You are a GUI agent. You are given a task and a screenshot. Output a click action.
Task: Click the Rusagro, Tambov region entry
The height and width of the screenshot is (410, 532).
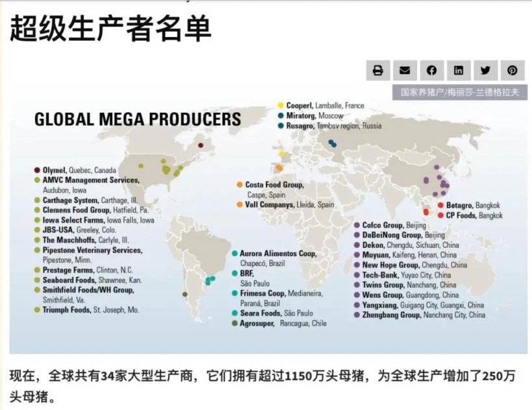(x=330, y=126)
